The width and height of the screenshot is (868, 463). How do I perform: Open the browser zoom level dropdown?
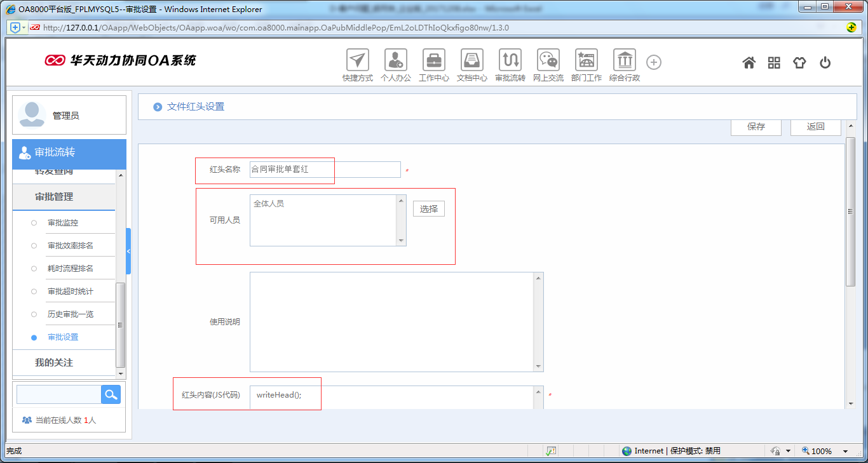pos(845,451)
